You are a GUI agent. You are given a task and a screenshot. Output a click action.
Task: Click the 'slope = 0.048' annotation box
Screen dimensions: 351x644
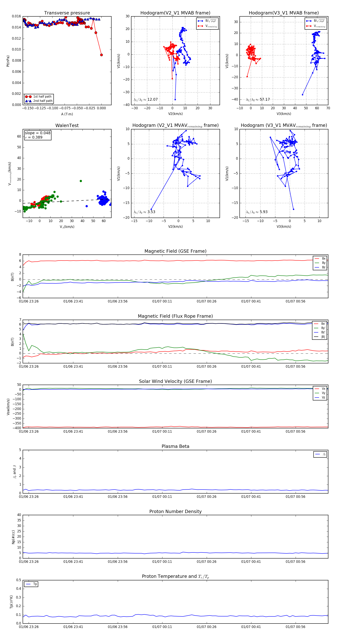38,135
